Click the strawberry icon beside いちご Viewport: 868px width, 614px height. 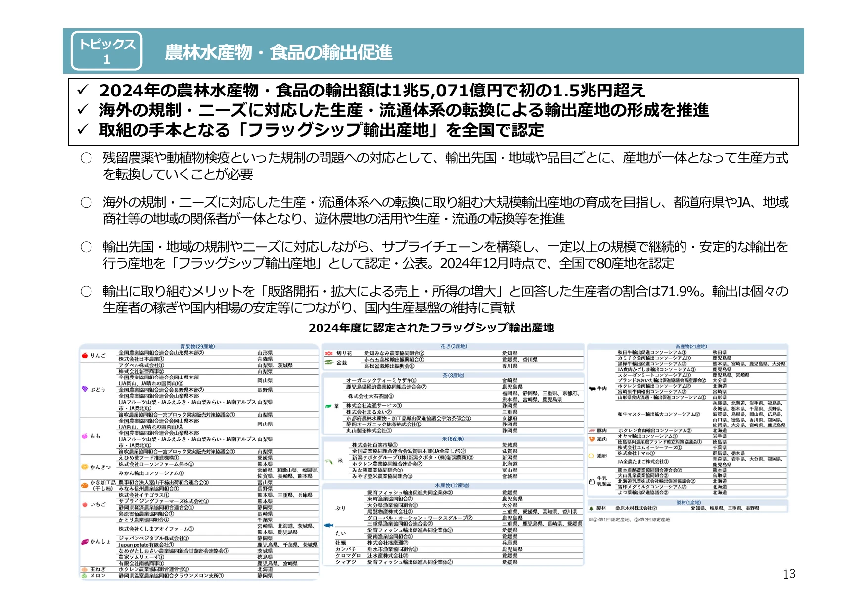[85, 505]
